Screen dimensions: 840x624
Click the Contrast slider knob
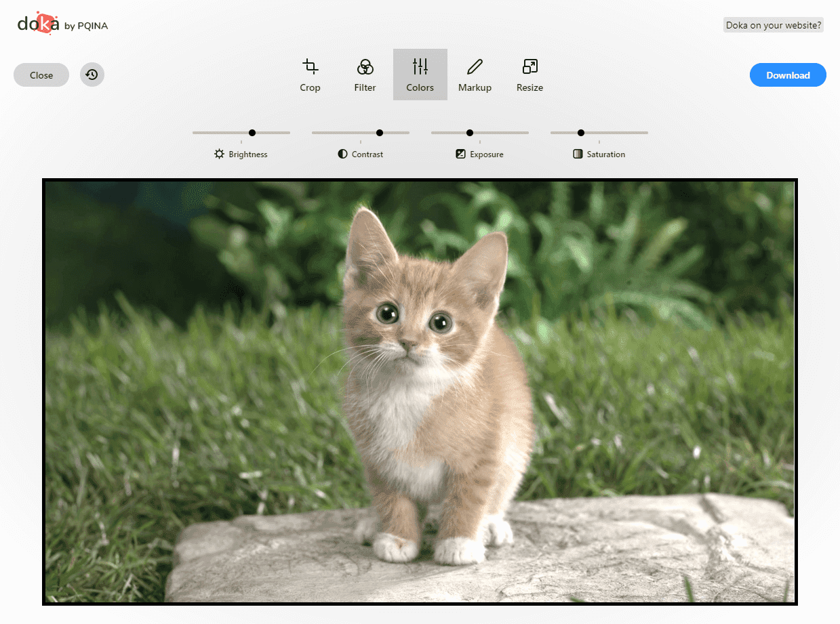(x=380, y=133)
